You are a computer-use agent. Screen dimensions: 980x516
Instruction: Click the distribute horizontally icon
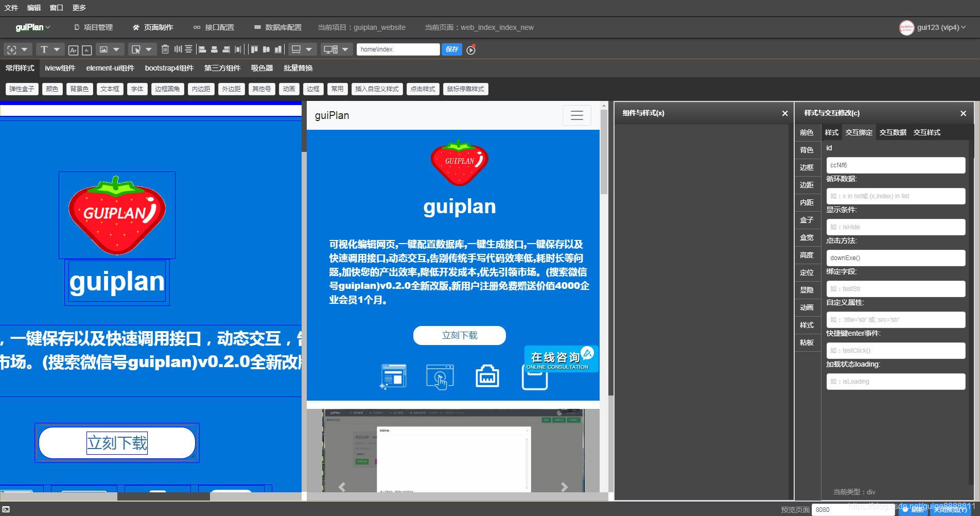tap(178, 49)
